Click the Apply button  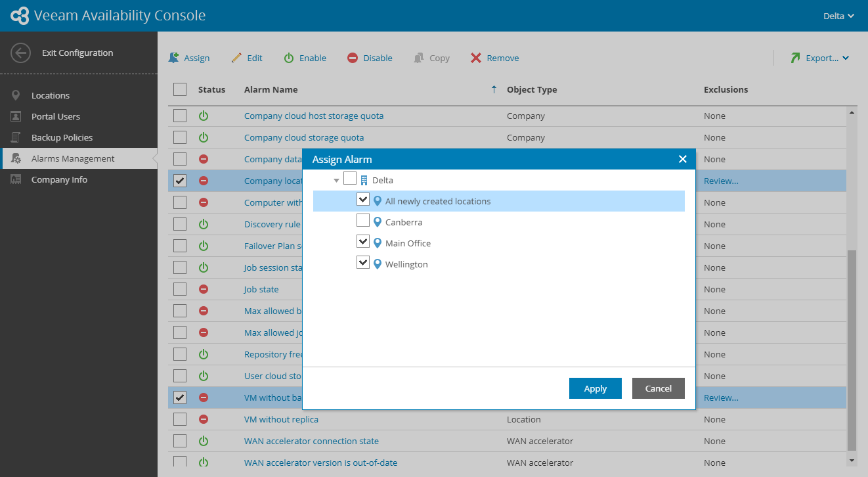[x=596, y=388]
